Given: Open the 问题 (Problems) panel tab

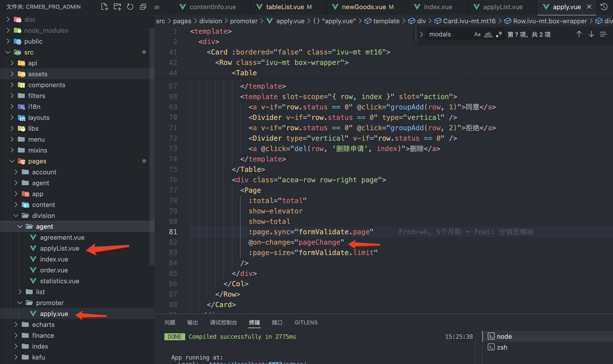Looking at the screenshot, I should [170, 322].
